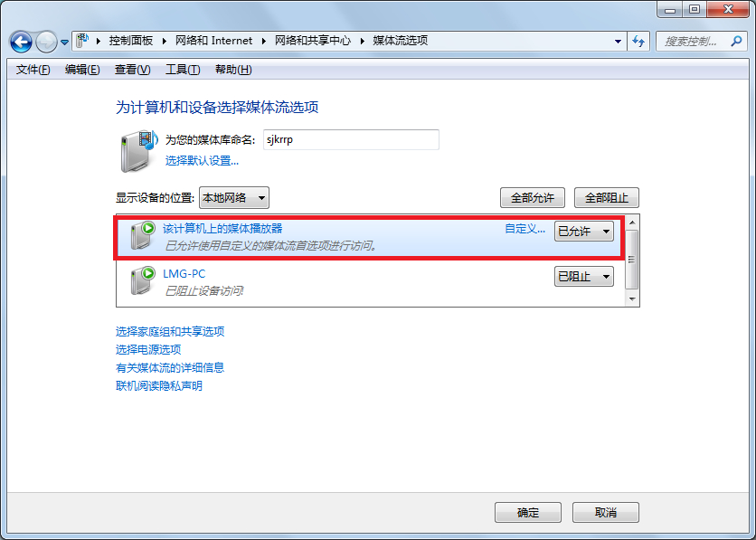Click the 全部阻止 button

pyautogui.click(x=607, y=198)
